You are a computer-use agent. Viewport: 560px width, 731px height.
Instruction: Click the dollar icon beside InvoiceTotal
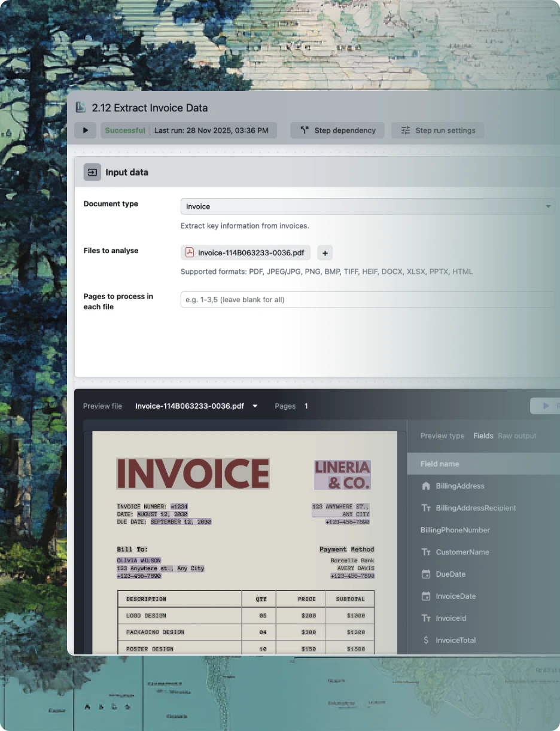pos(425,640)
